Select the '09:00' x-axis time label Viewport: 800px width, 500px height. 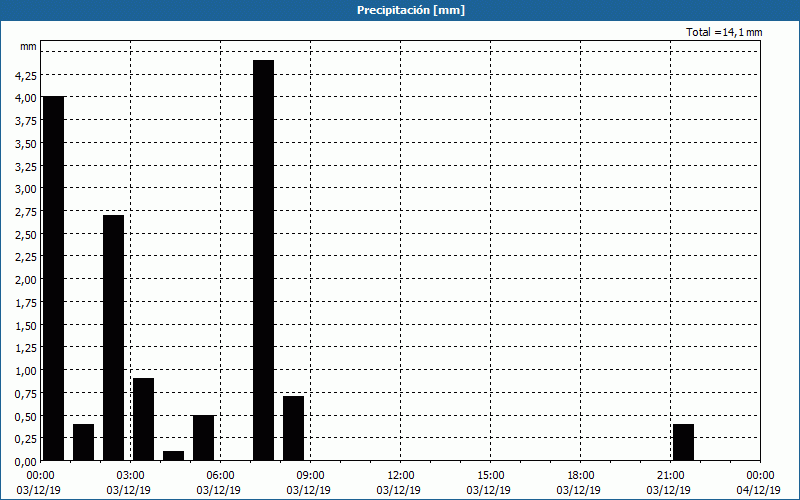[310, 476]
